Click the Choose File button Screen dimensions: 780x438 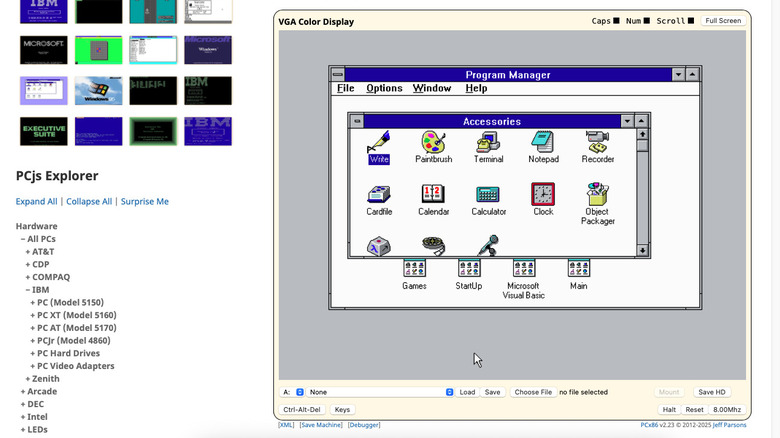pyautogui.click(x=533, y=392)
